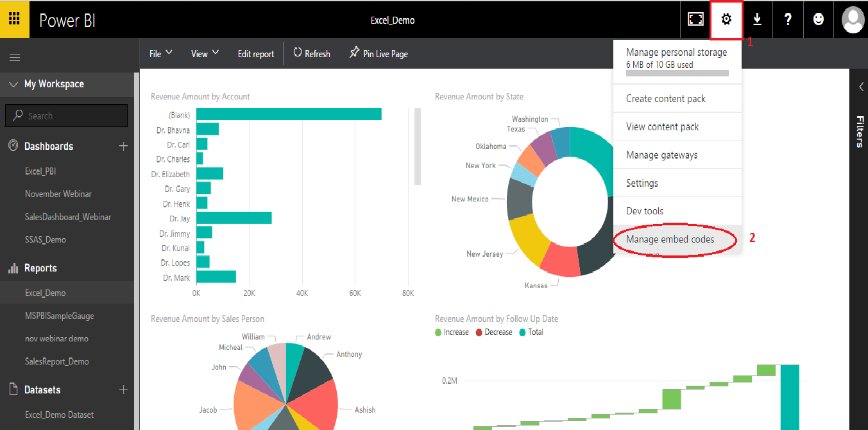Toggle the hamburger navigation menu

[x=14, y=58]
